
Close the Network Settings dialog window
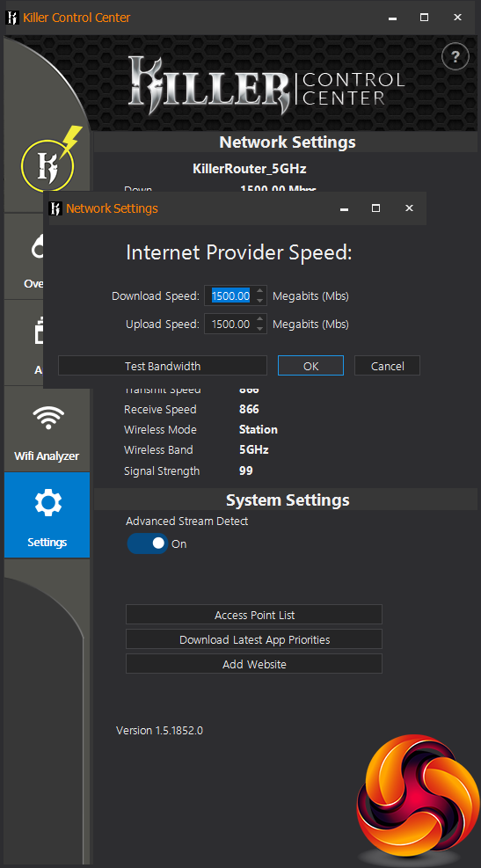[x=409, y=208]
